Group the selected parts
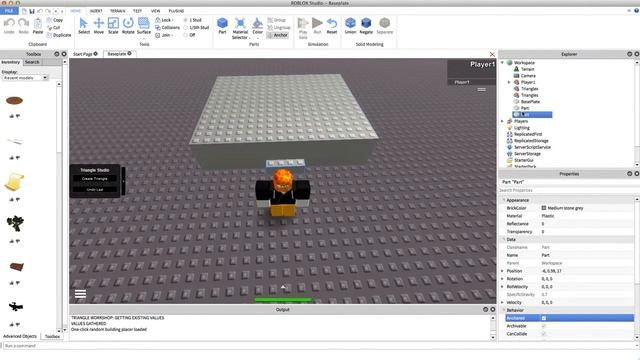Viewport: 640px width, 360px height. click(x=277, y=20)
